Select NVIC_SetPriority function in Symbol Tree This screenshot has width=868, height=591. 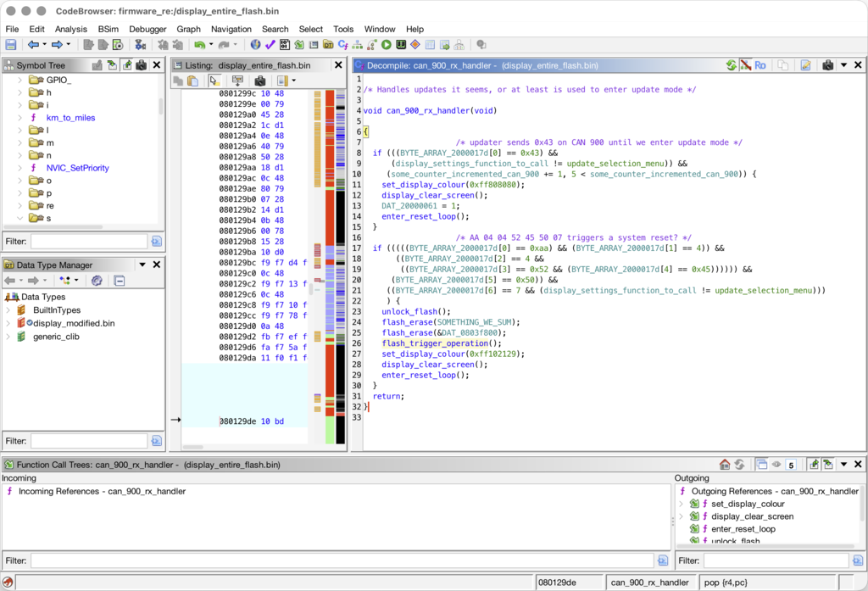(x=77, y=168)
